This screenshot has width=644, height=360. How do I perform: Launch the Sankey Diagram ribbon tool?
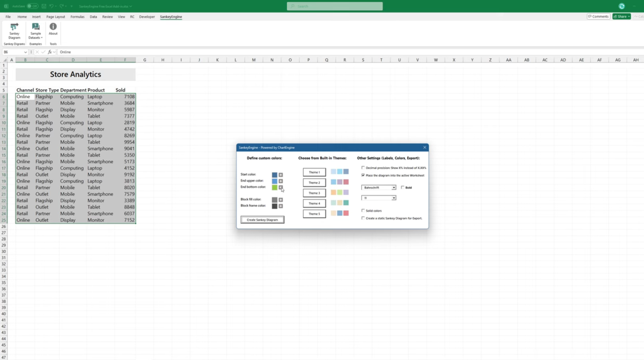point(14,31)
